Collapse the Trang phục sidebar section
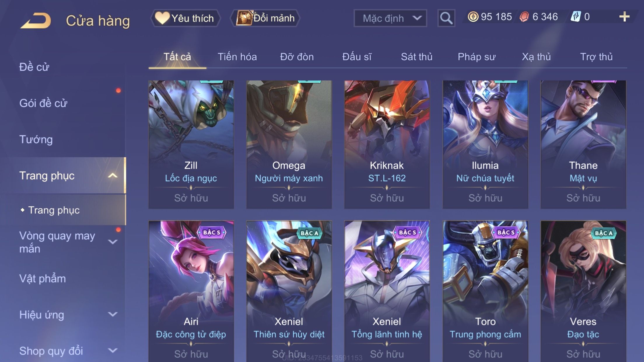This screenshot has width=644, height=362. point(113,175)
